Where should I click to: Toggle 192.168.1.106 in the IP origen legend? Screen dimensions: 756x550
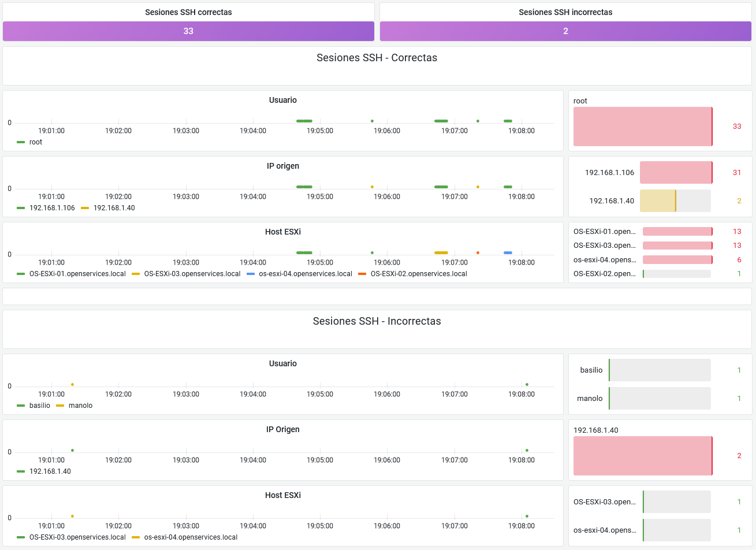point(52,208)
